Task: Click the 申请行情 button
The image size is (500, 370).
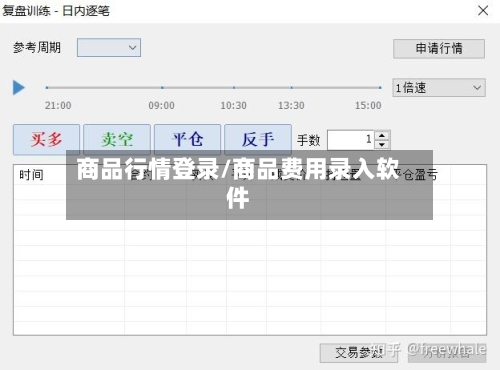Action: tap(439, 49)
